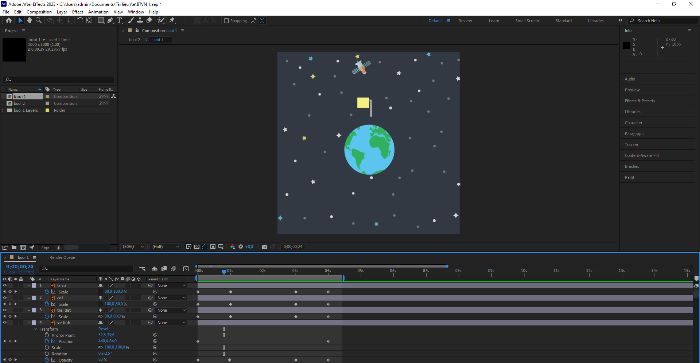Open the viewer resolution dropdown
The width and height of the screenshot is (700, 363).
(x=166, y=246)
